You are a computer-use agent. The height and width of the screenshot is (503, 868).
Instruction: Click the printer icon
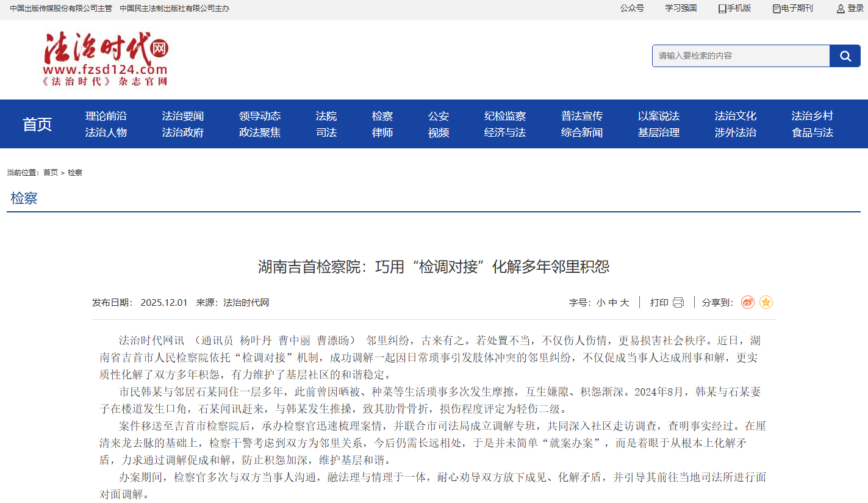coord(678,303)
